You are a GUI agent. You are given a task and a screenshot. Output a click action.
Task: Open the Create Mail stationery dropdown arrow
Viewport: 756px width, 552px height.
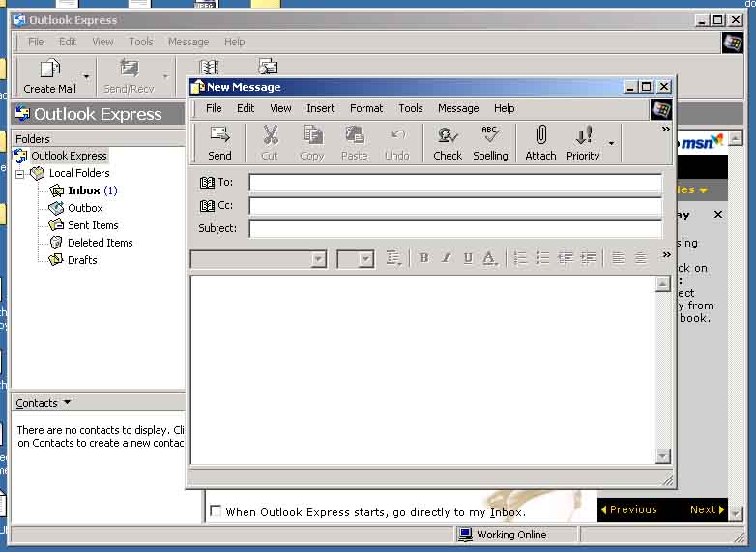86,76
